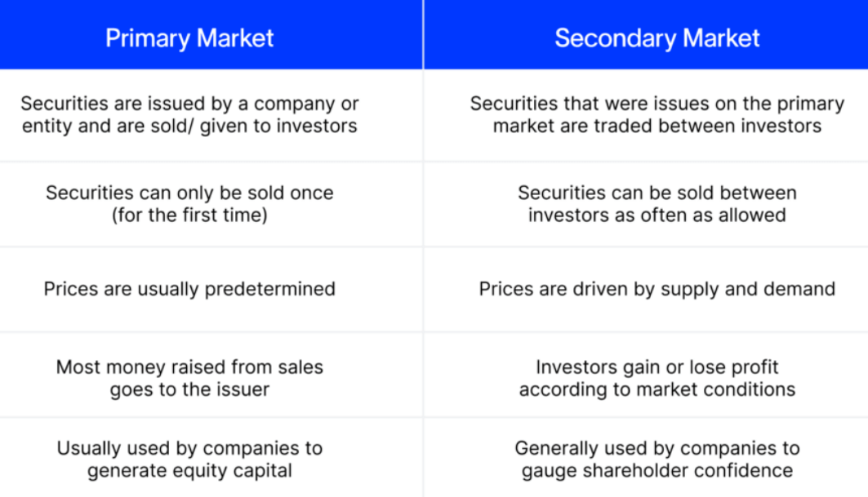Select the 'Securities are issued by a company' cell

pyautogui.click(x=211, y=116)
